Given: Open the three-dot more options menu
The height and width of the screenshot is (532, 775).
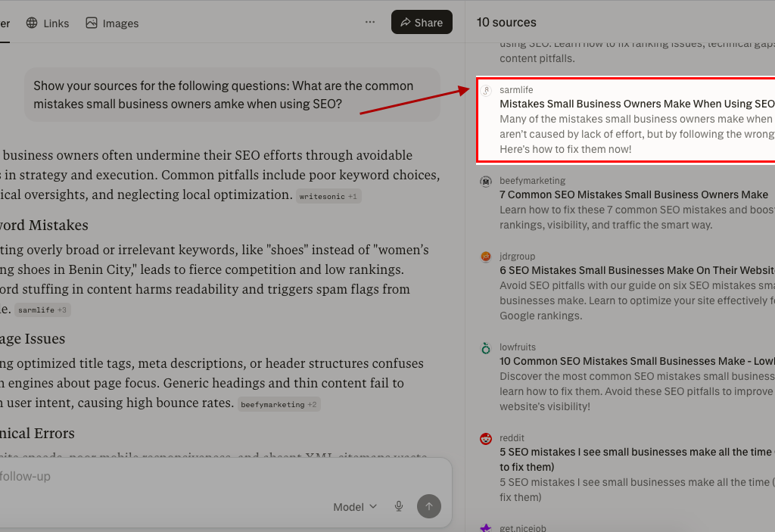Looking at the screenshot, I should pos(370,22).
